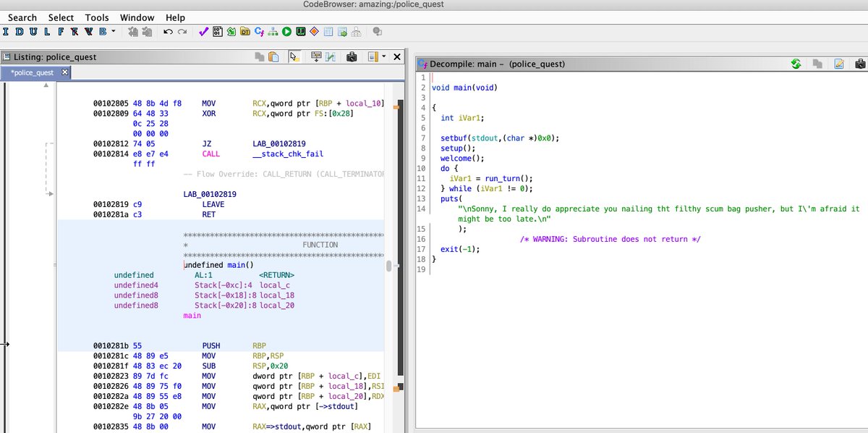868x433 pixels.
Task: Click the purple checkmark toolbar icon
Action: 203,32
